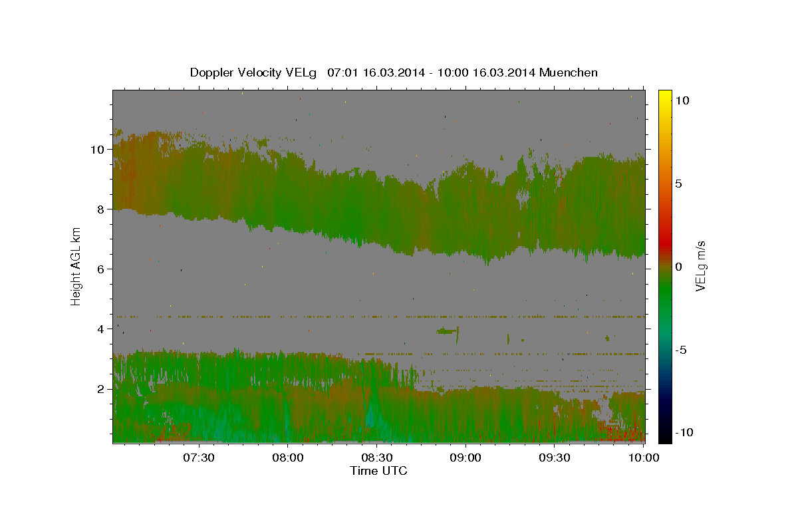Screen dimensions: 798x532
Task: Click the 10:00 time tick label
Action: (644, 458)
